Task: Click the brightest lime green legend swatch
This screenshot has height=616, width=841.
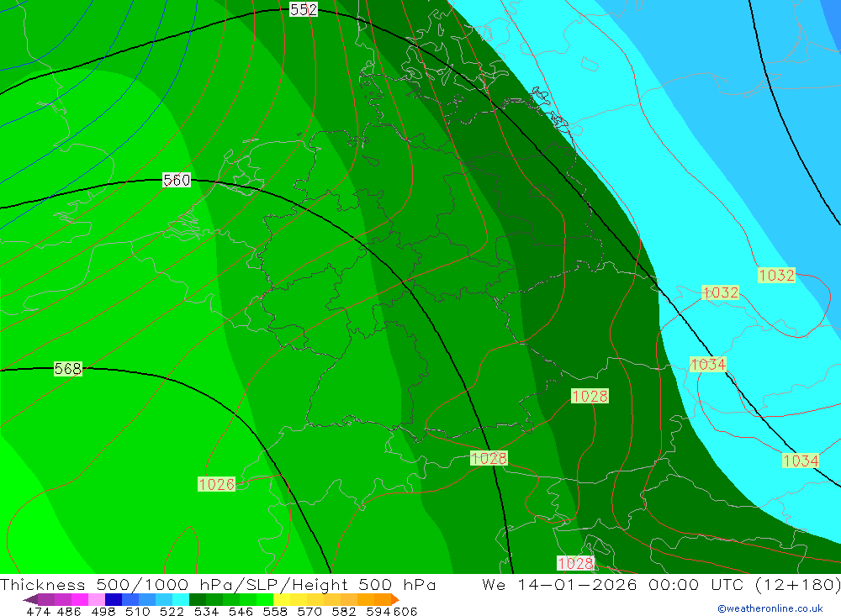Action: coord(265,599)
